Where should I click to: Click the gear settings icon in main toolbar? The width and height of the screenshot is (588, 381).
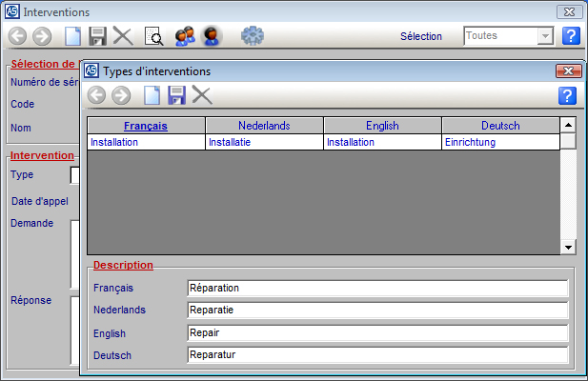coord(252,36)
